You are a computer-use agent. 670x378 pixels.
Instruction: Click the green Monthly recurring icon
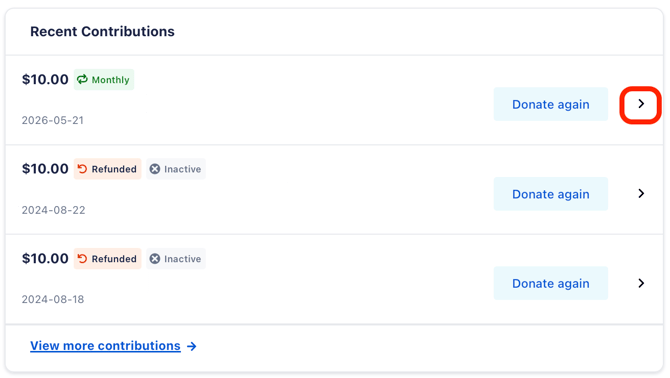(x=82, y=79)
